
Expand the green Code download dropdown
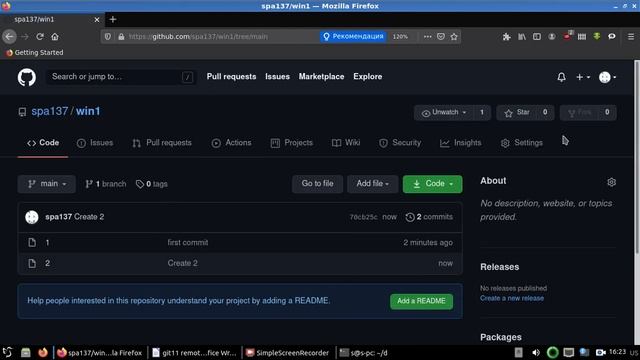point(433,184)
